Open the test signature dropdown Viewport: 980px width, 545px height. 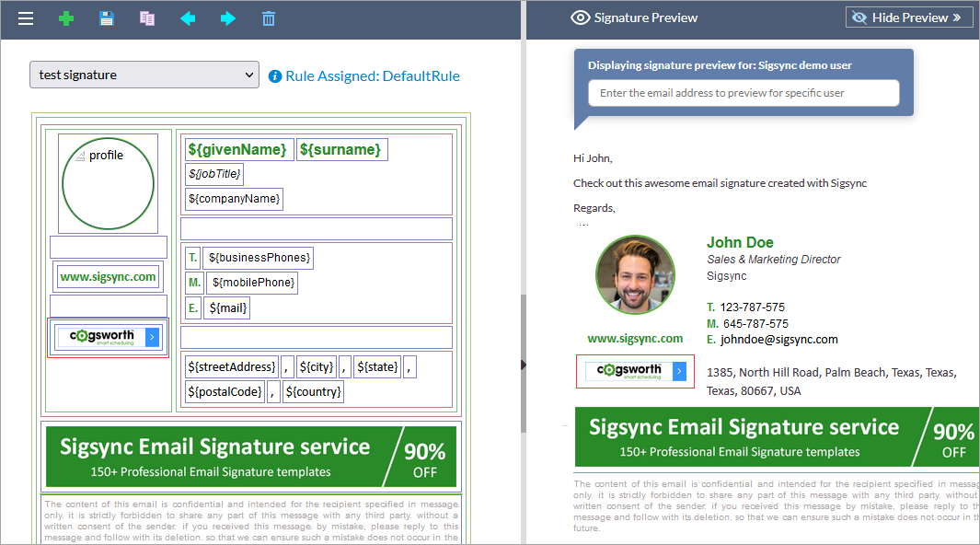click(x=144, y=75)
